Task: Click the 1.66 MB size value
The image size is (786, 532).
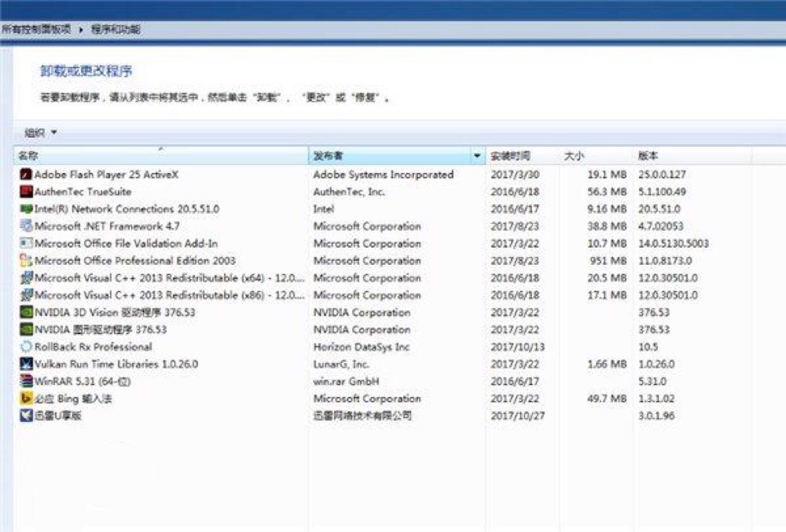Action: pyautogui.click(x=607, y=364)
